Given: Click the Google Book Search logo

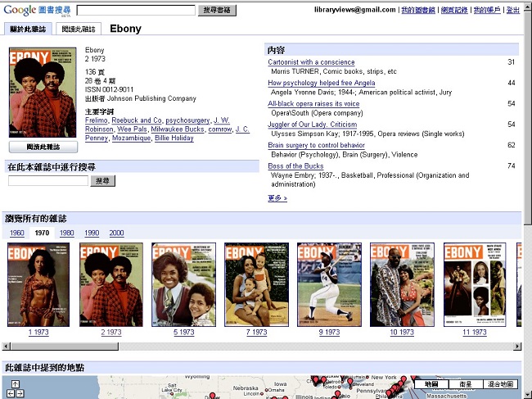Looking at the screenshot, I should point(37,11).
